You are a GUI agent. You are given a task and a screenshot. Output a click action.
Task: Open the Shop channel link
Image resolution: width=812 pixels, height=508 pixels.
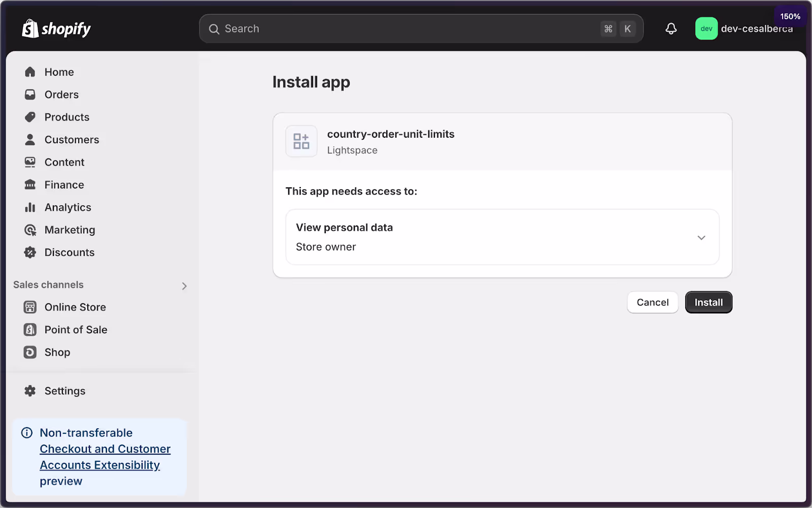pos(57,353)
